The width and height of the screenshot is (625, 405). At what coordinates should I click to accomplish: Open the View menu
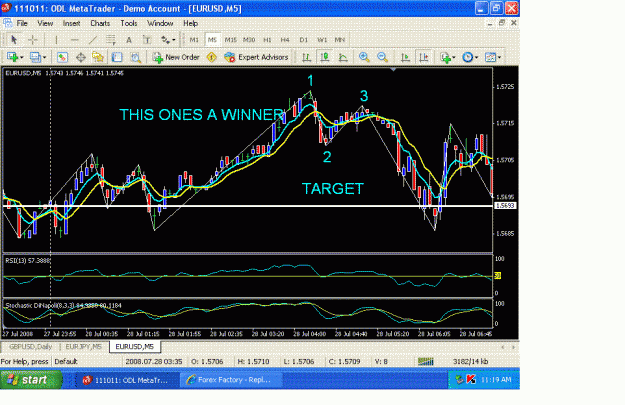click(45, 24)
